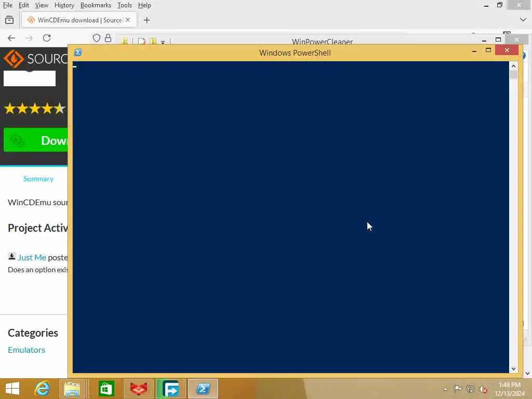Click the Project Activity heading
Image resolution: width=532 pixels, height=399 pixels.
click(37, 228)
